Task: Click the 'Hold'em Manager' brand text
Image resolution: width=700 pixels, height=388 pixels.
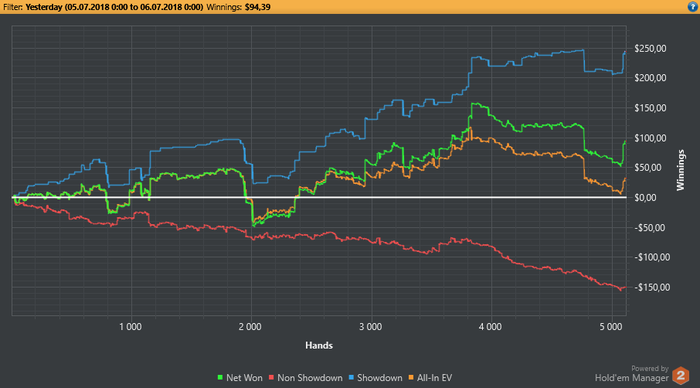Action: 632,378
